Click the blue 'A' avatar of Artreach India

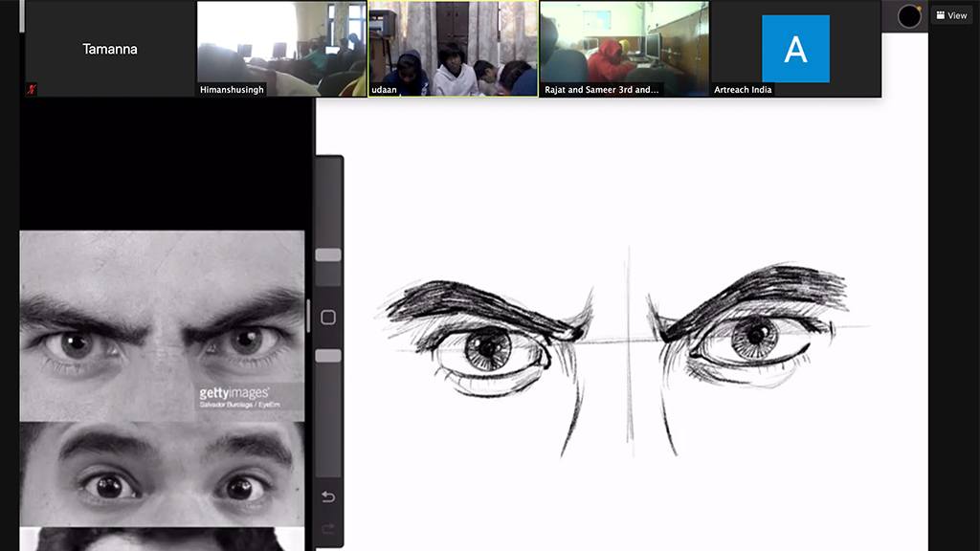[795, 49]
